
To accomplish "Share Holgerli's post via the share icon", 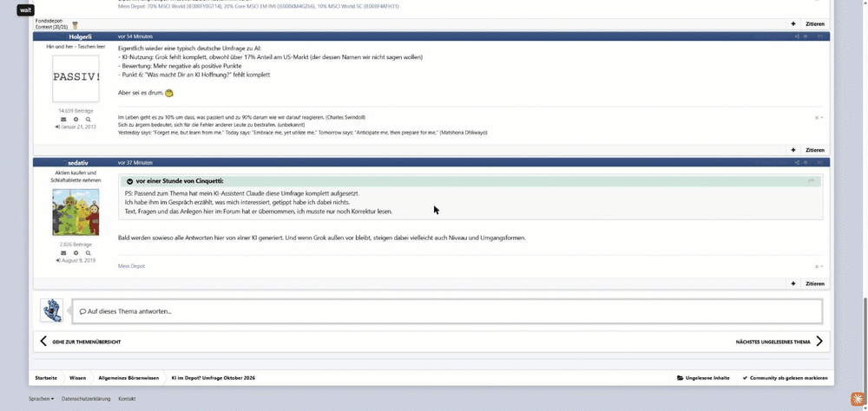I will point(797,36).
